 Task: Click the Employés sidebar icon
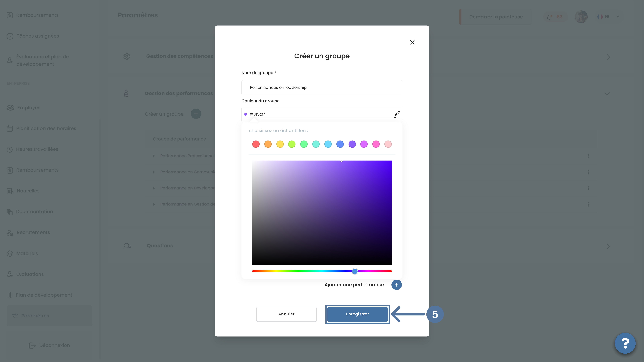10,108
